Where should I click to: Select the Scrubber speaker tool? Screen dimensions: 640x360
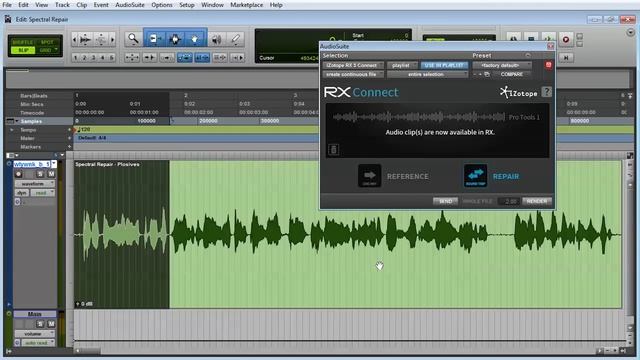coord(216,39)
